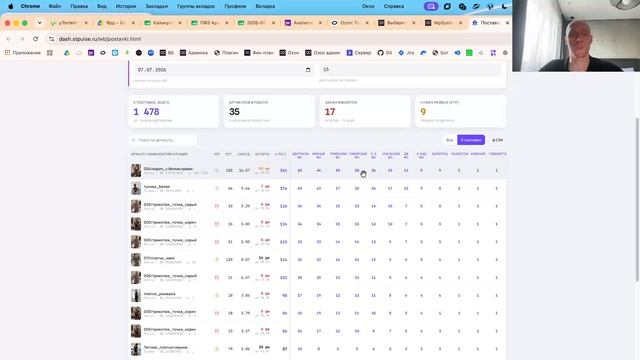
Task: Click the purple screen-recording icon in the menu bar
Action: pos(431,6)
